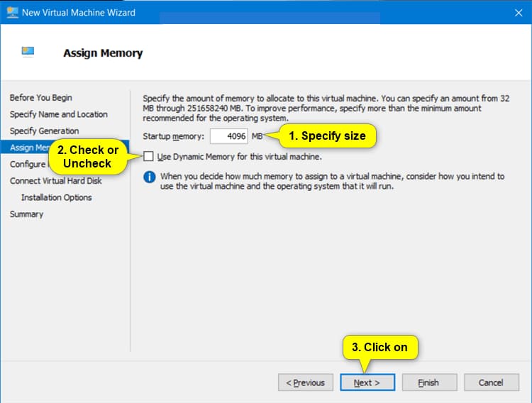Select Specify Name and Location step

pyautogui.click(x=58, y=114)
